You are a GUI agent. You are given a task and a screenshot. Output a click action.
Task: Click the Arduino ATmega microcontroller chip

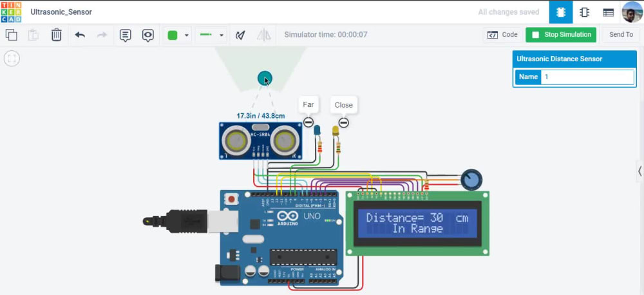303,257
